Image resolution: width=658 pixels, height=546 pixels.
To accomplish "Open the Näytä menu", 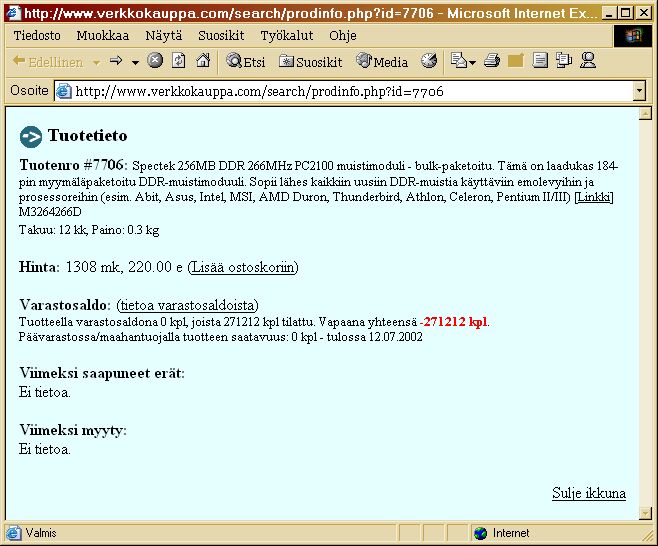I will click(x=164, y=35).
